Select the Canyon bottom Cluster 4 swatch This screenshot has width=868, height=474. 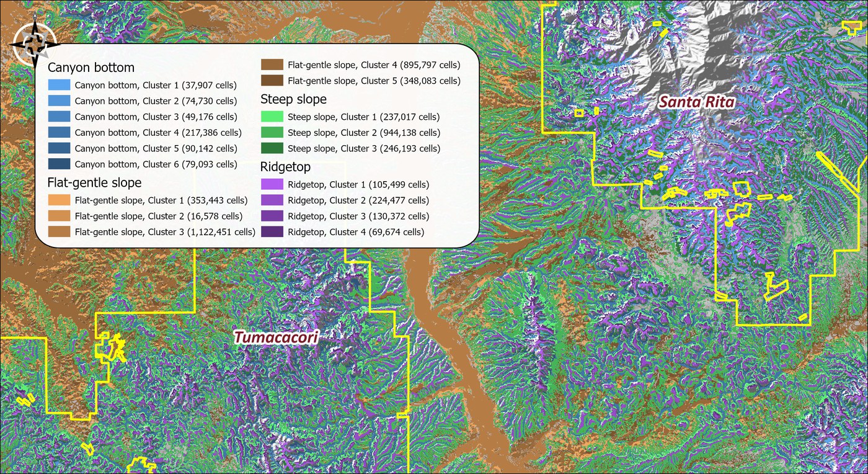pos(58,132)
